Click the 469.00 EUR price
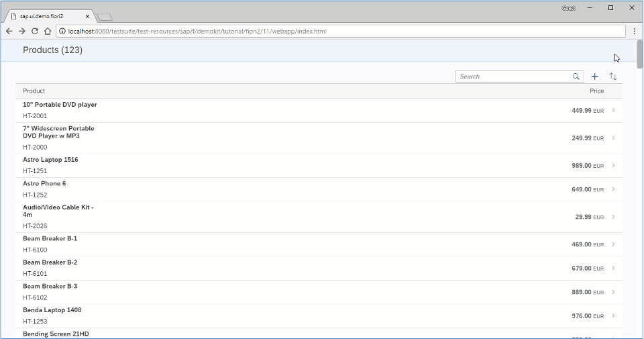Viewport: 644px width, 339px height. 588,244
